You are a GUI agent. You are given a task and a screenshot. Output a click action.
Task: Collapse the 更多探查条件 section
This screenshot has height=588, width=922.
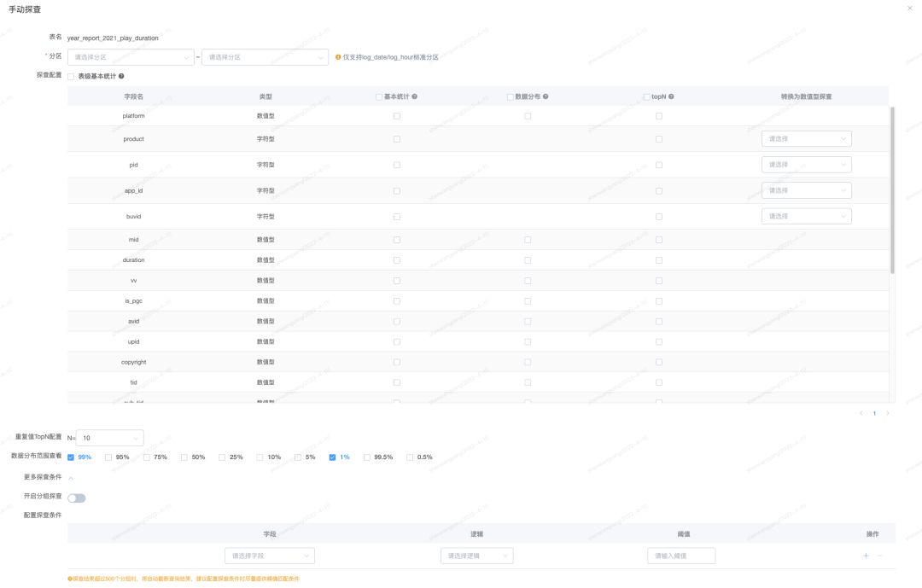pos(71,477)
